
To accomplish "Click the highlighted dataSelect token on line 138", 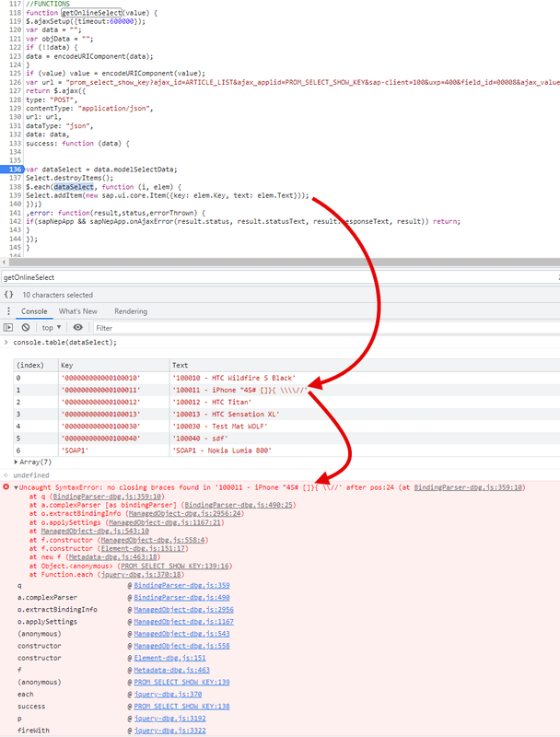I will coord(73,187).
